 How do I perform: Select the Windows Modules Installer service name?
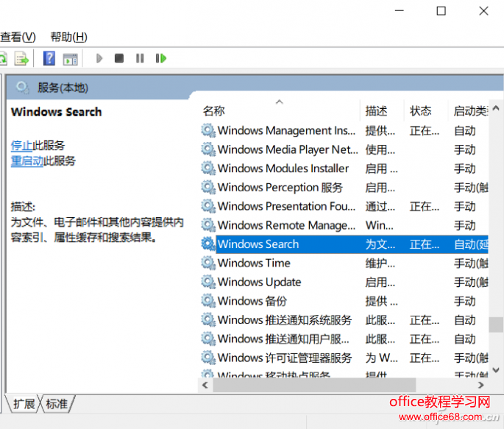click(283, 169)
